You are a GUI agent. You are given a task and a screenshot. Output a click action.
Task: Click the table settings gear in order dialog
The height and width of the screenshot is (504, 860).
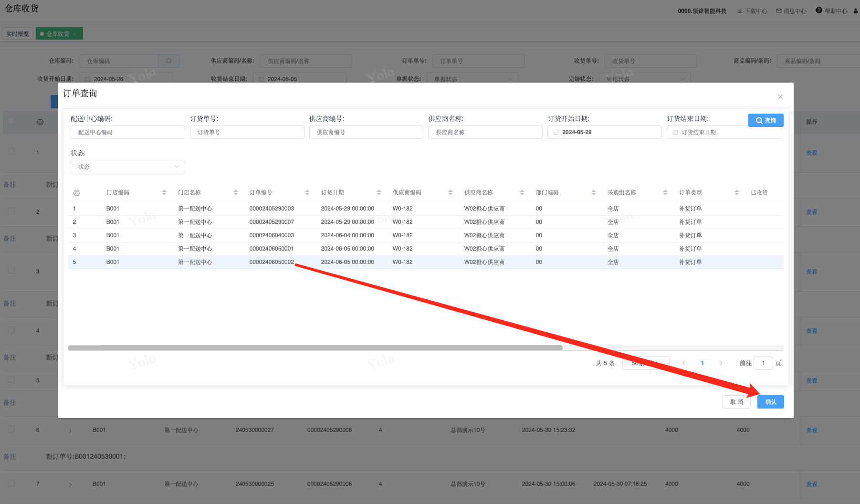[x=77, y=193]
